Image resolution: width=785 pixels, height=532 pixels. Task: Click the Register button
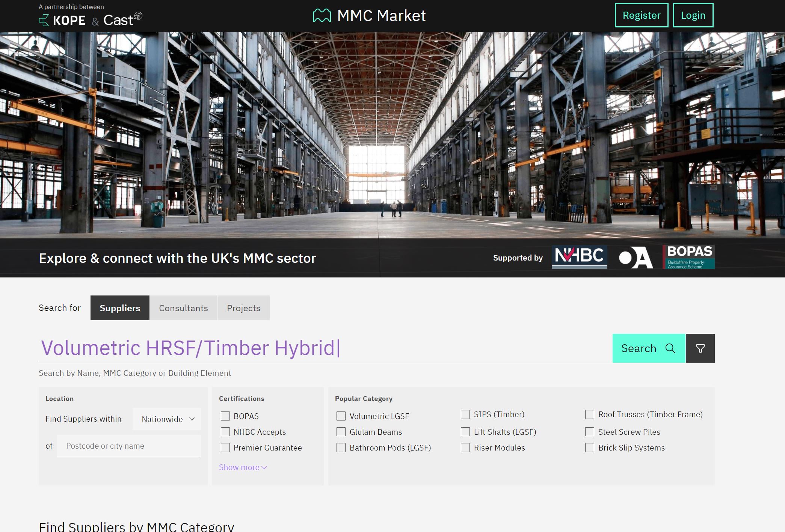[x=641, y=15]
